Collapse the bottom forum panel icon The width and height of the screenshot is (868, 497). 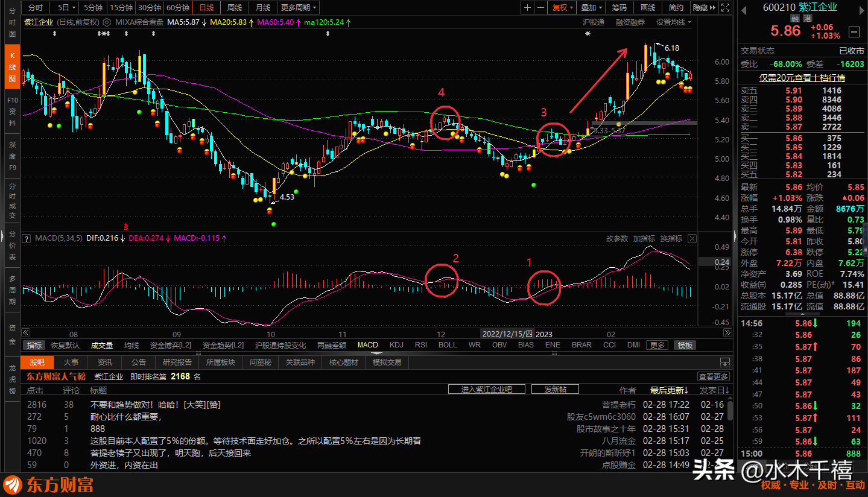tap(725, 362)
